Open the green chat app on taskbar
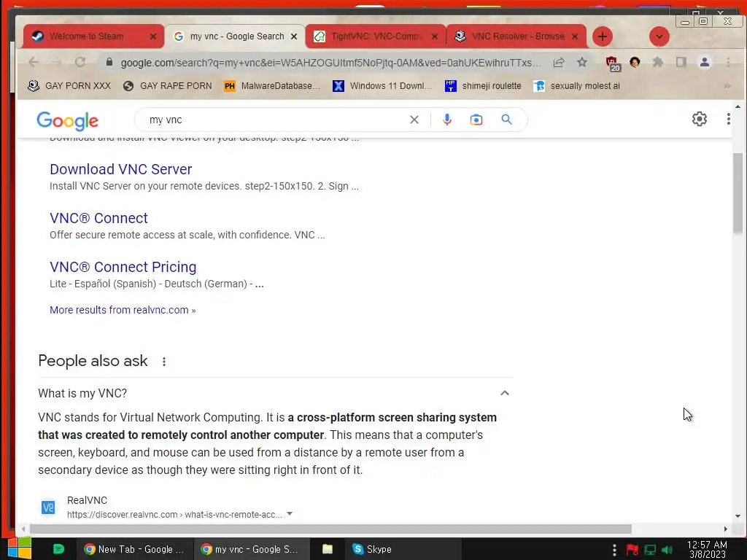This screenshot has height=560, width=747. coord(58,549)
